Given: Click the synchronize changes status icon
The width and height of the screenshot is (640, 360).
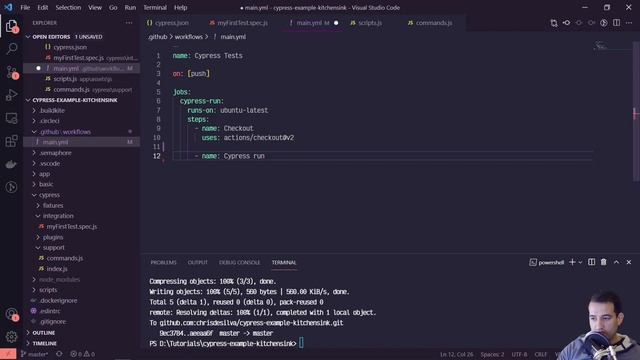Looking at the screenshot, I should click(59, 354).
